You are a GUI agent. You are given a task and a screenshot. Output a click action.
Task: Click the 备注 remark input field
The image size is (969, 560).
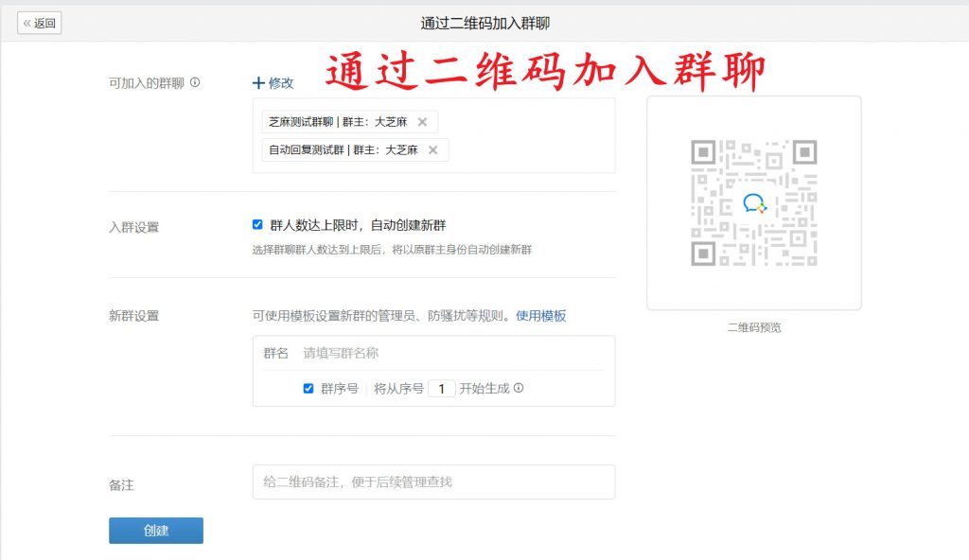(x=432, y=481)
